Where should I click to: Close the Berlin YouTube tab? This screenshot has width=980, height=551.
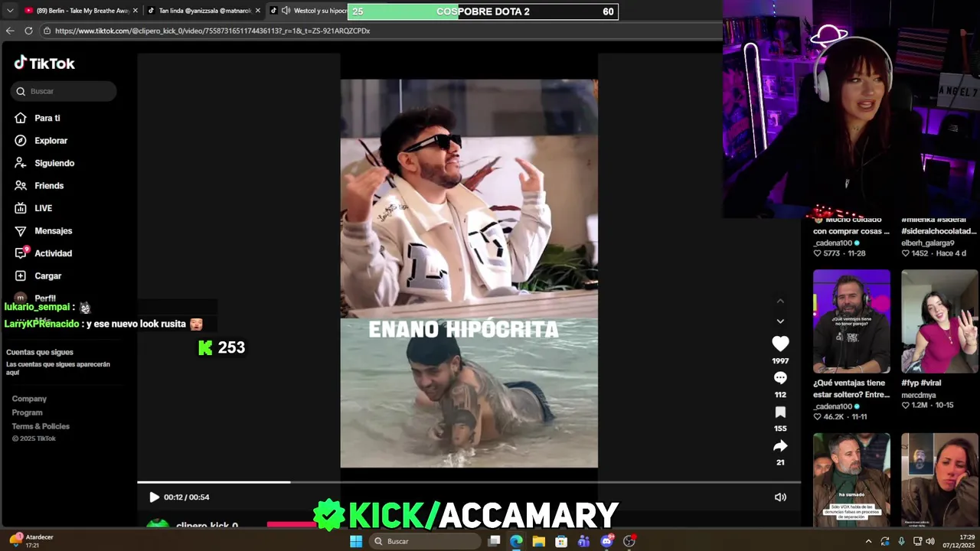[136, 11]
